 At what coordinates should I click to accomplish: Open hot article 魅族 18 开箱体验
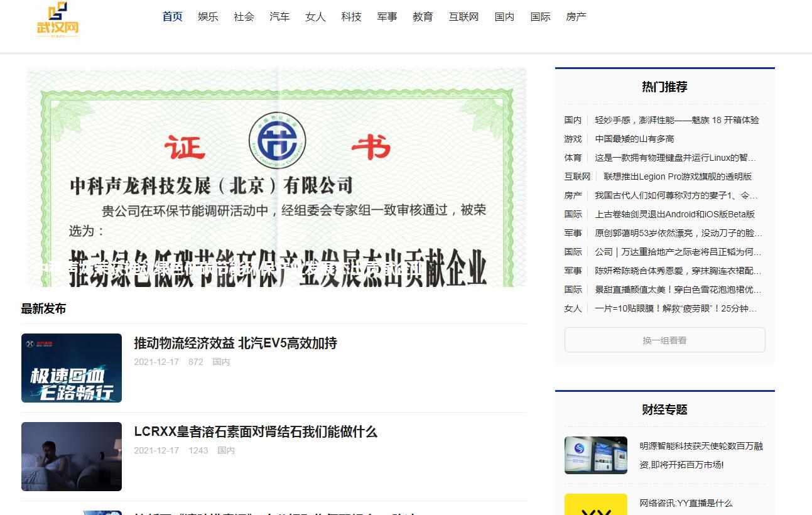[677, 120]
